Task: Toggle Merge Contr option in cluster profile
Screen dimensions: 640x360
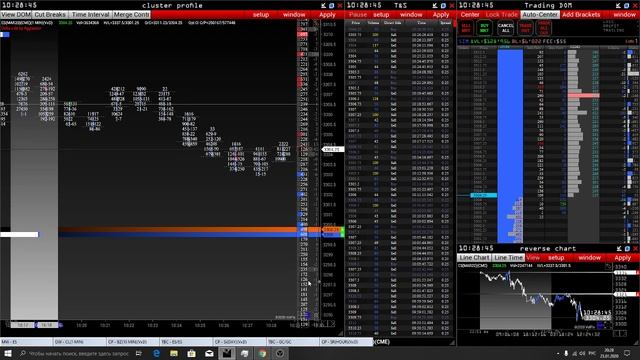Action: pos(131,14)
